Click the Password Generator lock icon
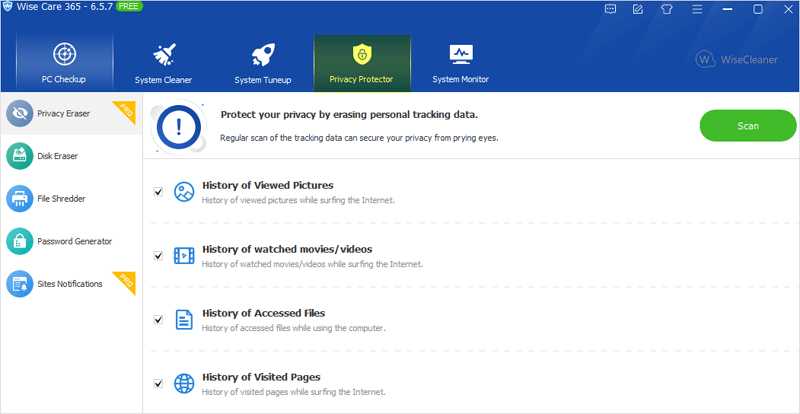800x414 pixels. tap(19, 241)
